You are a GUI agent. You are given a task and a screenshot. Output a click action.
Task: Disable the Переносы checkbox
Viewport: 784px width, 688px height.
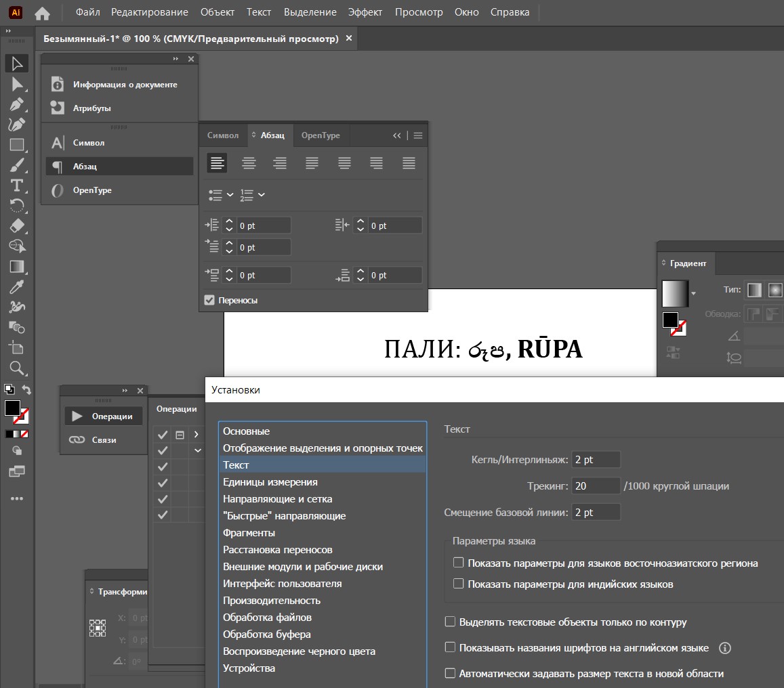click(x=209, y=300)
